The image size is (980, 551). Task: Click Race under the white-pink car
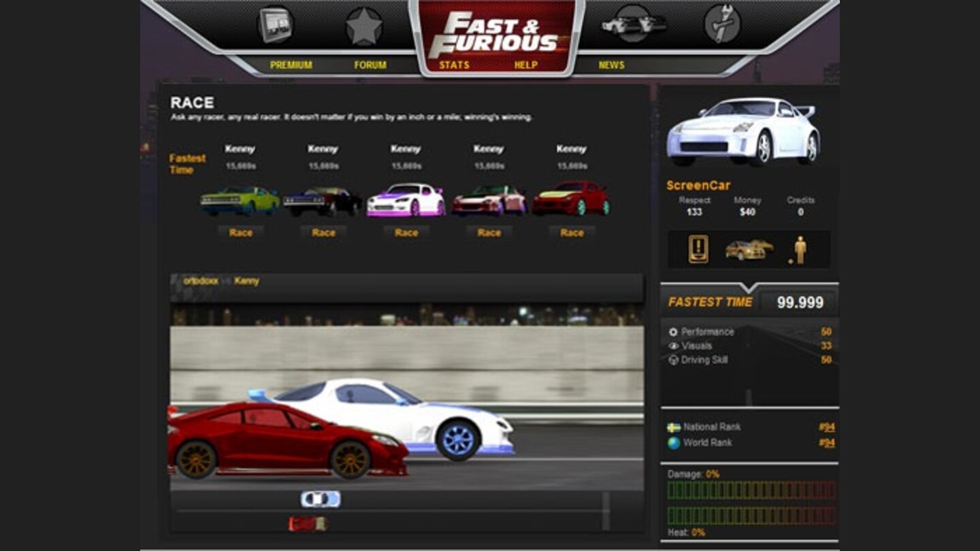coord(406,233)
